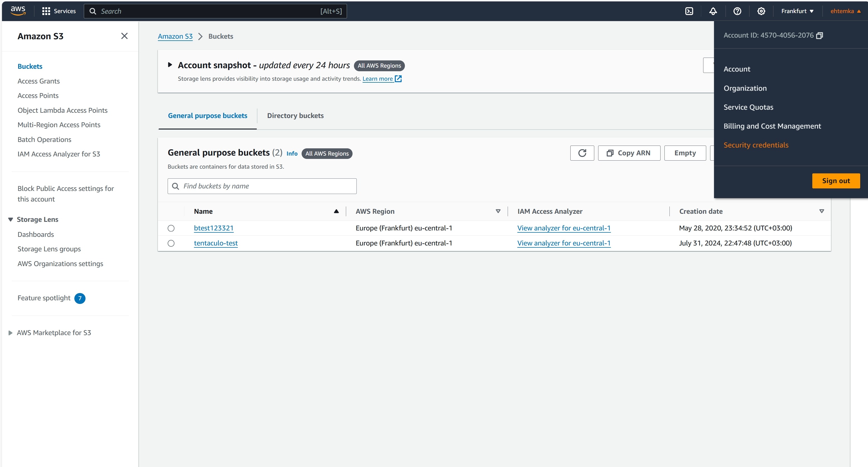
Task: Copy the account ID with copy icon
Action: point(820,35)
